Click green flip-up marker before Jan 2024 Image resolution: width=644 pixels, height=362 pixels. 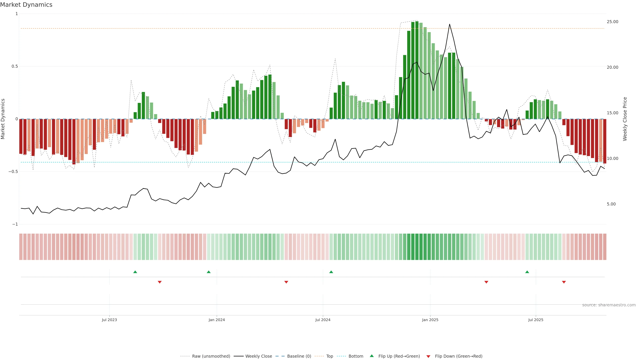coord(209,272)
